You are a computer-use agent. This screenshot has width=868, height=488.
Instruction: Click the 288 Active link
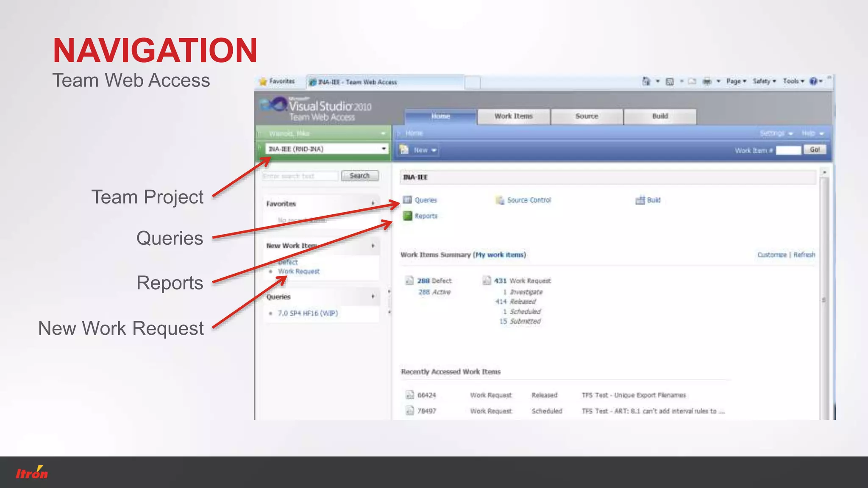pos(434,292)
